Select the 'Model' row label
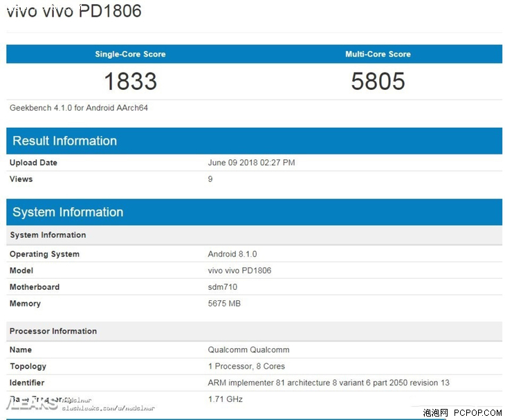Screen dimensions: 505x420 21,271
